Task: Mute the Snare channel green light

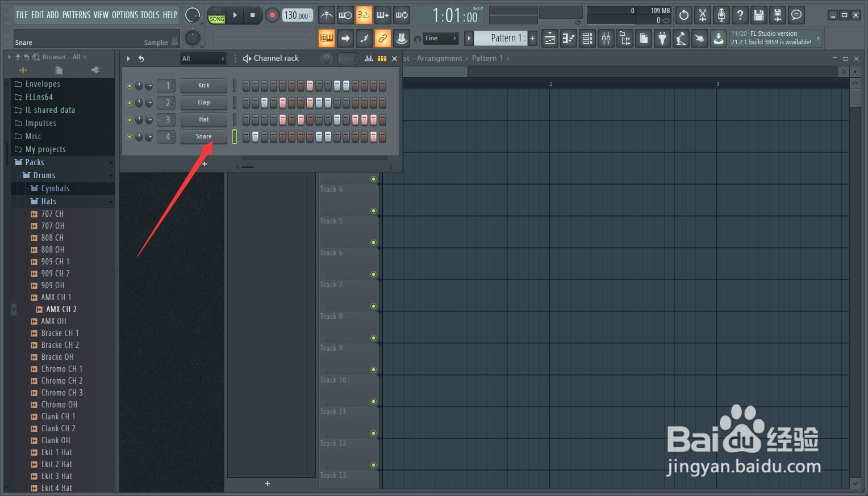Action: coord(130,137)
